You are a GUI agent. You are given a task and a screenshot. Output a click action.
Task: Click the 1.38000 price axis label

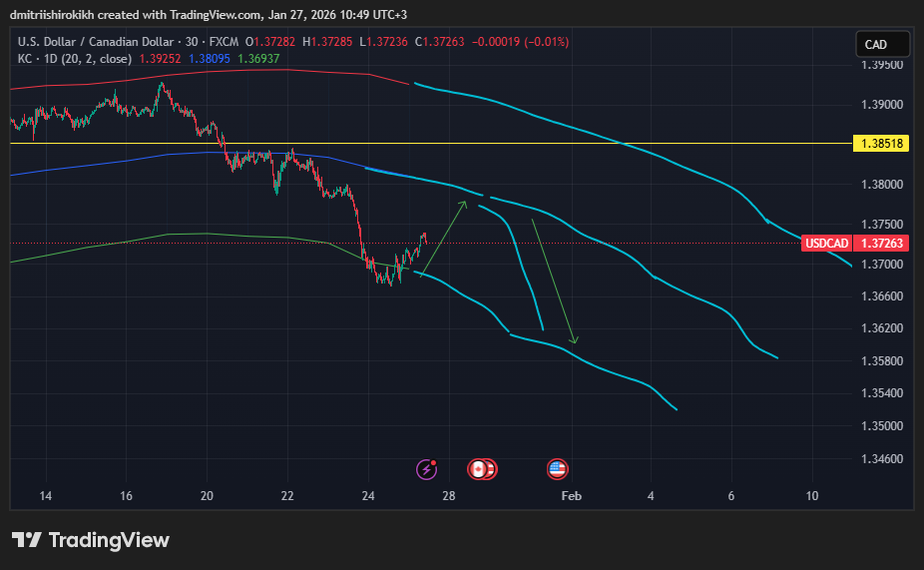tap(881, 185)
